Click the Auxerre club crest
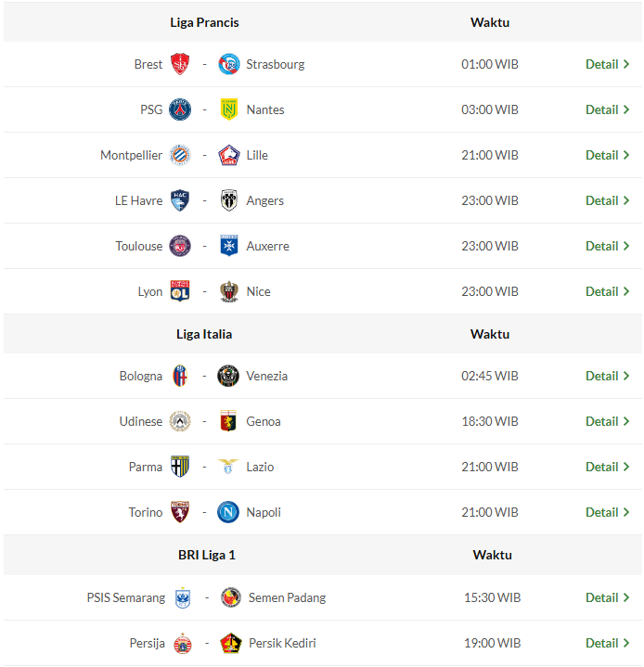 229,246
